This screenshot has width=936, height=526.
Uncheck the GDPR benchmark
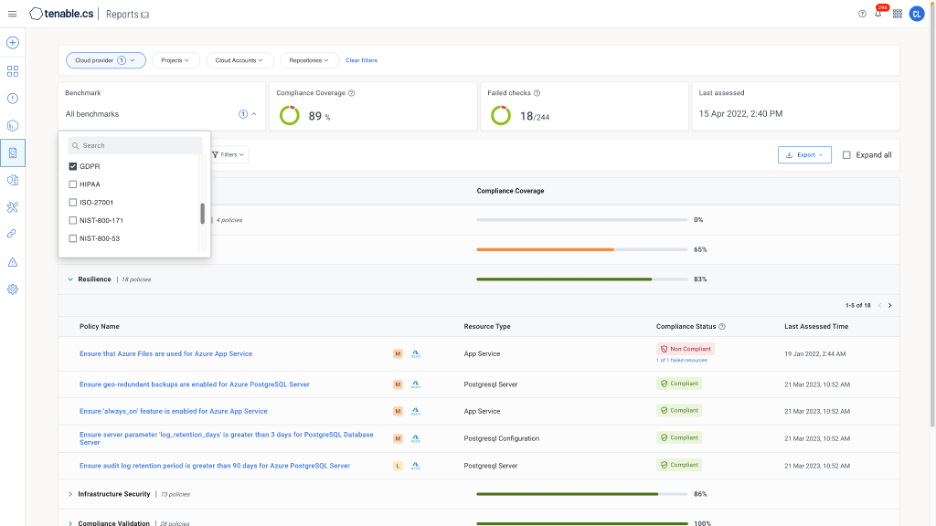click(73, 167)
